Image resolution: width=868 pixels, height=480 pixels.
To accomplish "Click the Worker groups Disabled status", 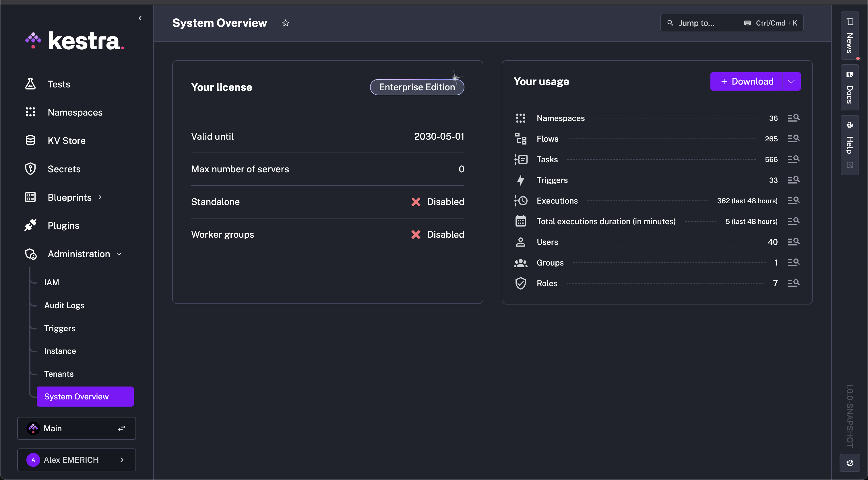I will 437,234.
